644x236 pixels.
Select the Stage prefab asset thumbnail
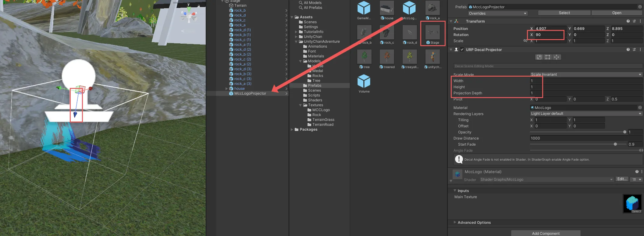coord(432,33)
